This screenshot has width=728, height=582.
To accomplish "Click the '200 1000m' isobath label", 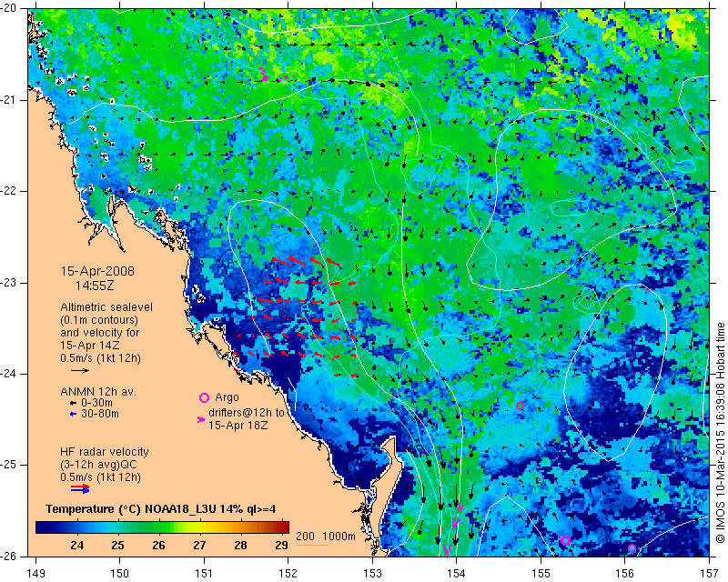I will pos(326,536).
